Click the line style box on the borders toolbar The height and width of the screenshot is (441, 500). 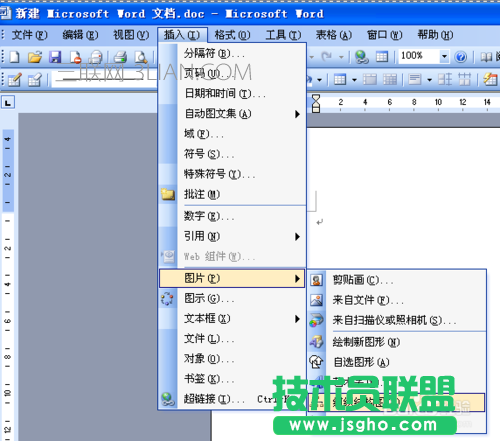point(104,80)
